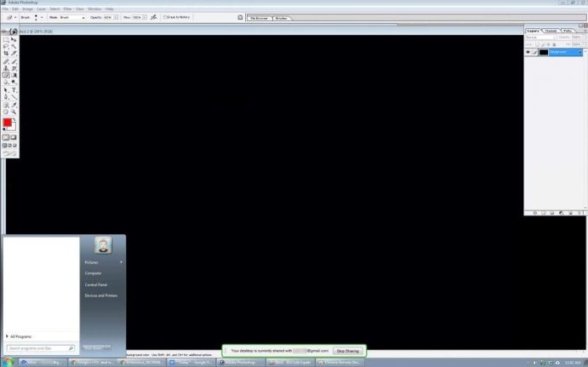Click the Search programs and files field
Screen dimensions: 588x367
(41, 348)
